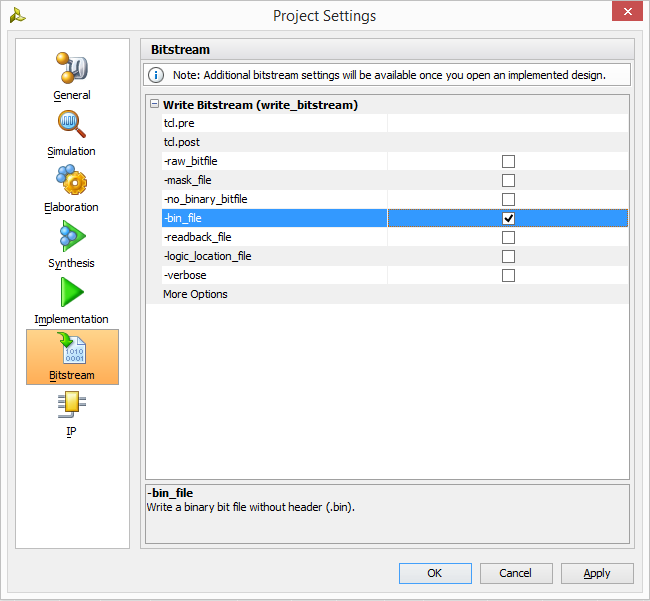The width and height of the screenshot is (650, 601).
Task: Uncheck the -bin_file checkbox
Action: [508, 218]
